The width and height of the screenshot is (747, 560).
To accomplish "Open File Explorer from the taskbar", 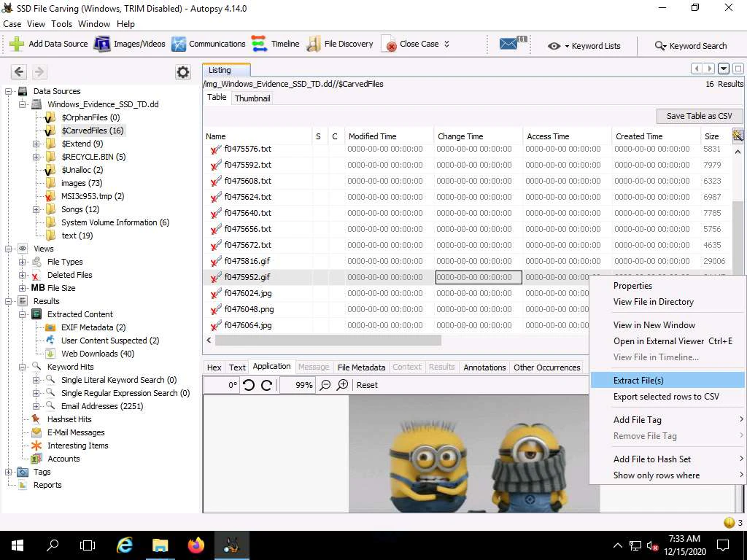I will click(160, 545).
